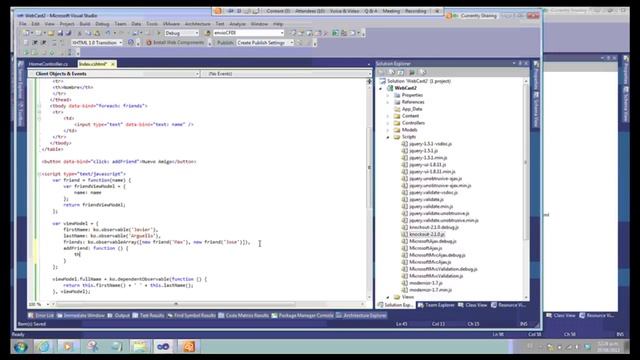This screenshot has width=640, height=360.
Task: Click Show All Files icon in Solution Explorer
Action: tap(392, 73)
